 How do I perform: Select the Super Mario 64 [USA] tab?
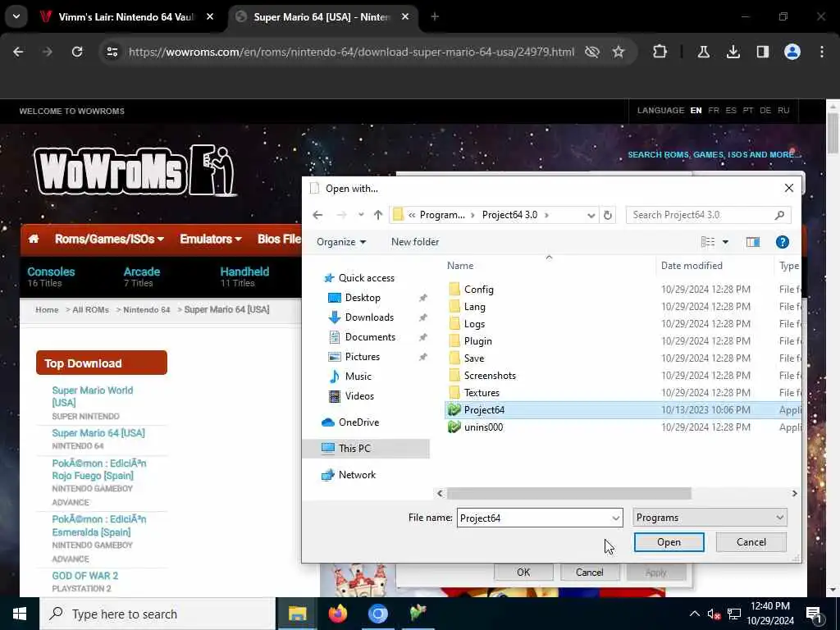tap(322, 16)
